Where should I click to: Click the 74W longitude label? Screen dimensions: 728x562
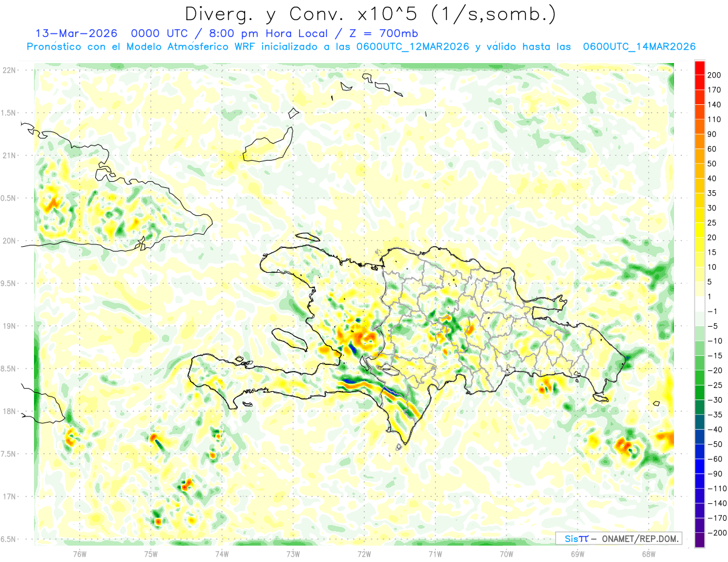221,553
